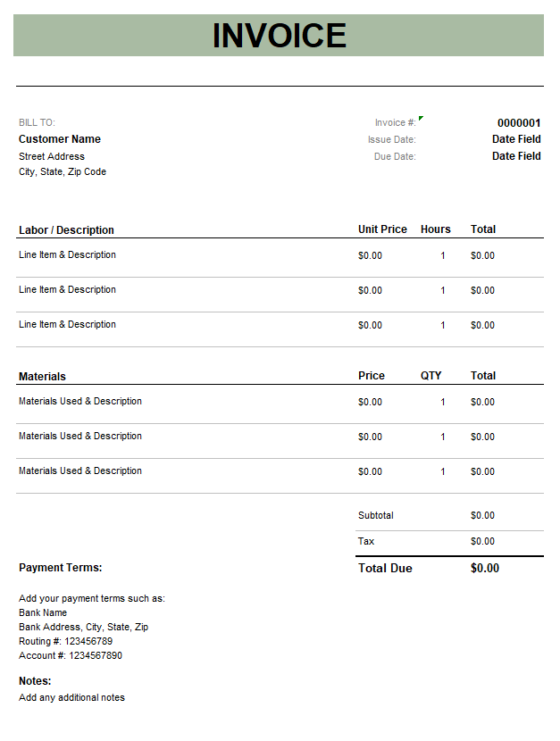Click the Total Due amount

tap(485, 569)
